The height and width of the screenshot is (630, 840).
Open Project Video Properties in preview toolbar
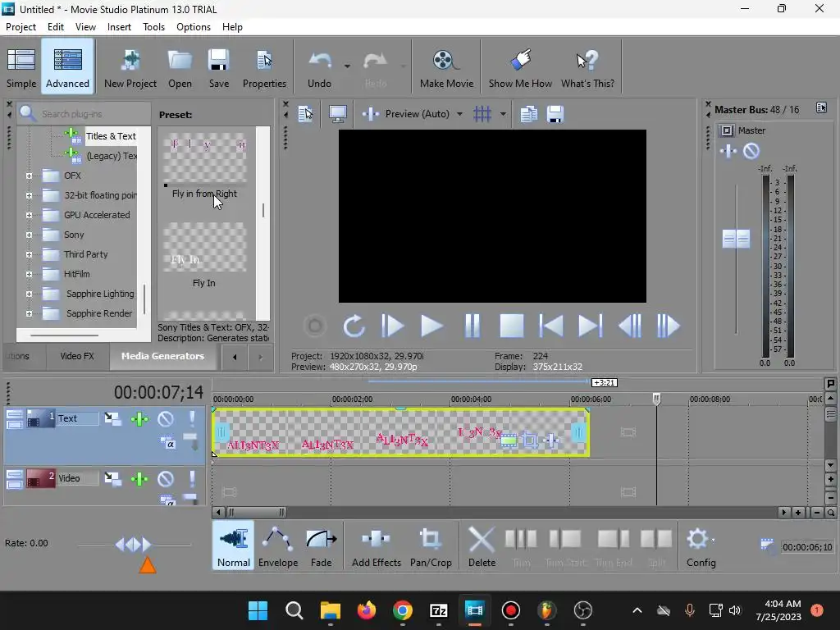click(305, 113)
